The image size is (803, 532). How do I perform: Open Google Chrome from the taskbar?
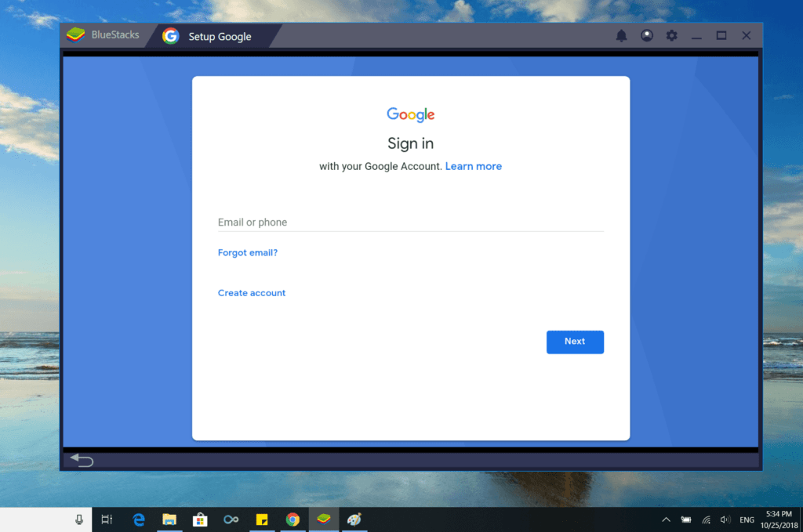point(292,519)
